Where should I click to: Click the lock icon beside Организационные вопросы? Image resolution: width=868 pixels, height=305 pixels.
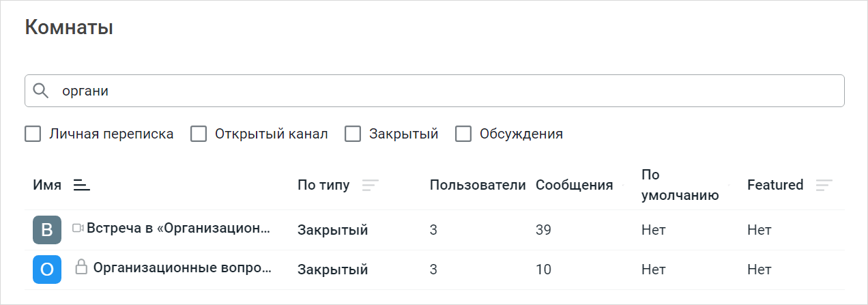[81, 267]
